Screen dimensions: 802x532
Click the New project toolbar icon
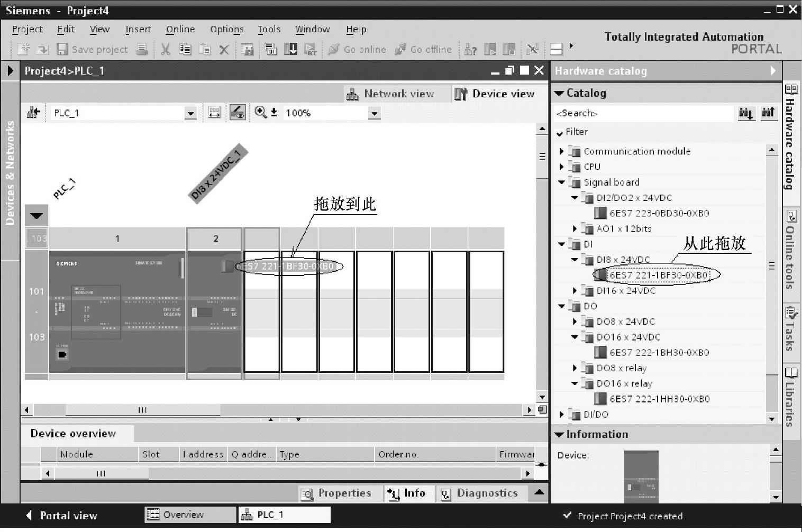23,49
